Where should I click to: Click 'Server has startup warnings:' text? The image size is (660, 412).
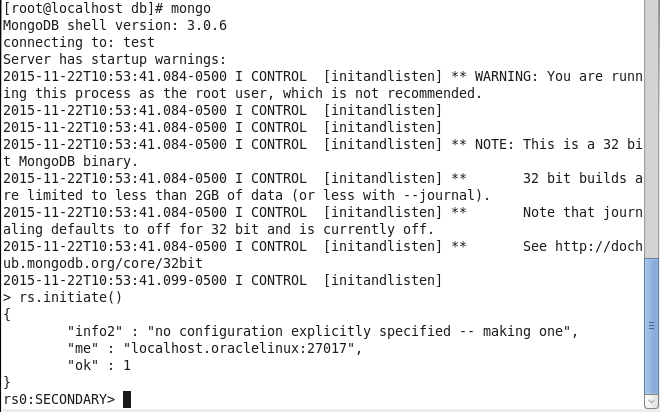115,59
